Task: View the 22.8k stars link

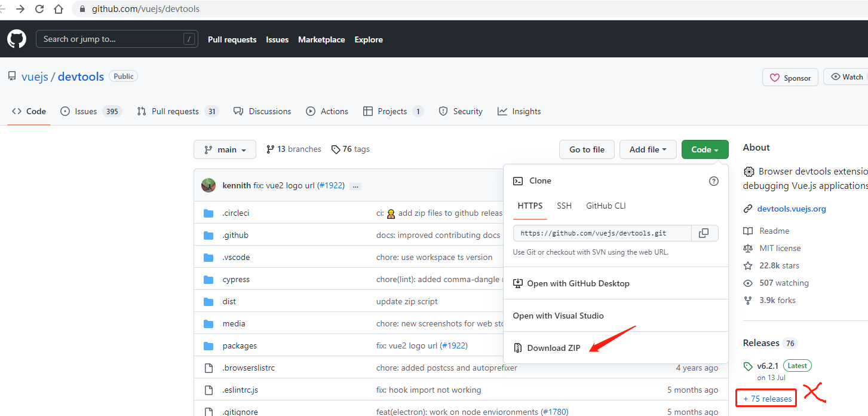Action: click(771, 266)
